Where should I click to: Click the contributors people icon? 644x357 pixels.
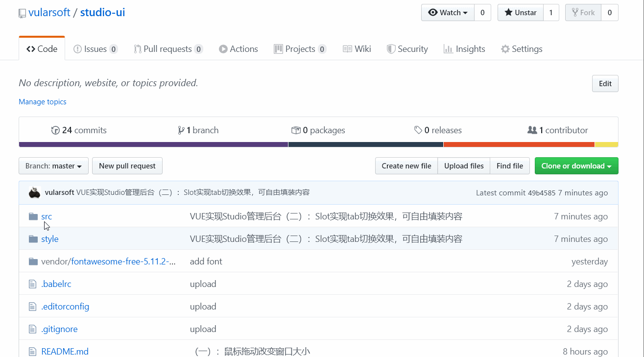532,130
